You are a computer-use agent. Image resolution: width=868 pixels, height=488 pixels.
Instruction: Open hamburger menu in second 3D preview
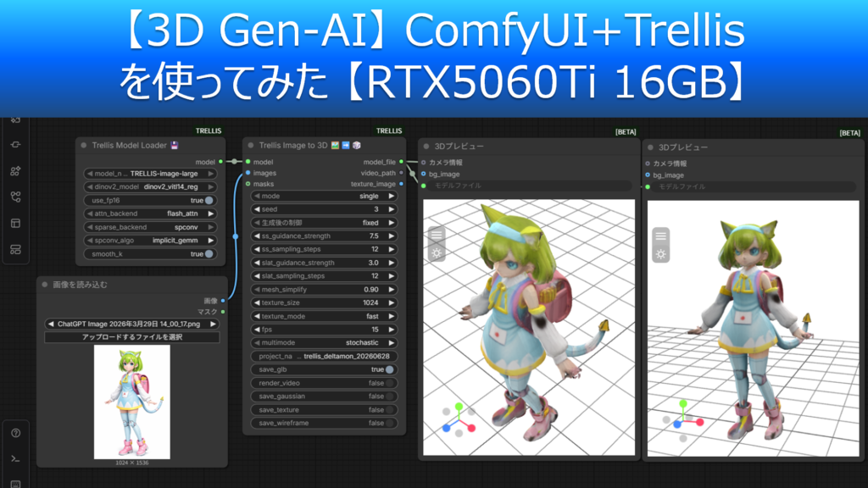tap(661, 236)
